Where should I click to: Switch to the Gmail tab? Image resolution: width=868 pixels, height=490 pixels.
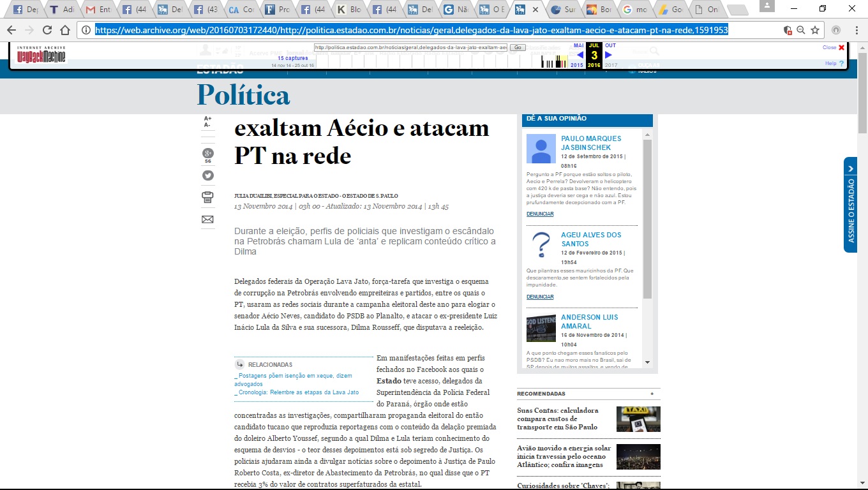tap(99, 10)
